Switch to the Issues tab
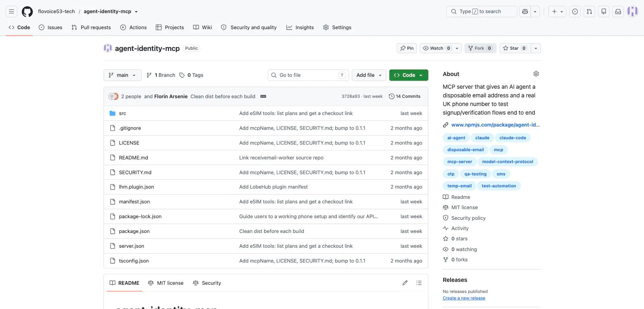Screen dimensions: 644x309 coord(51,28)
